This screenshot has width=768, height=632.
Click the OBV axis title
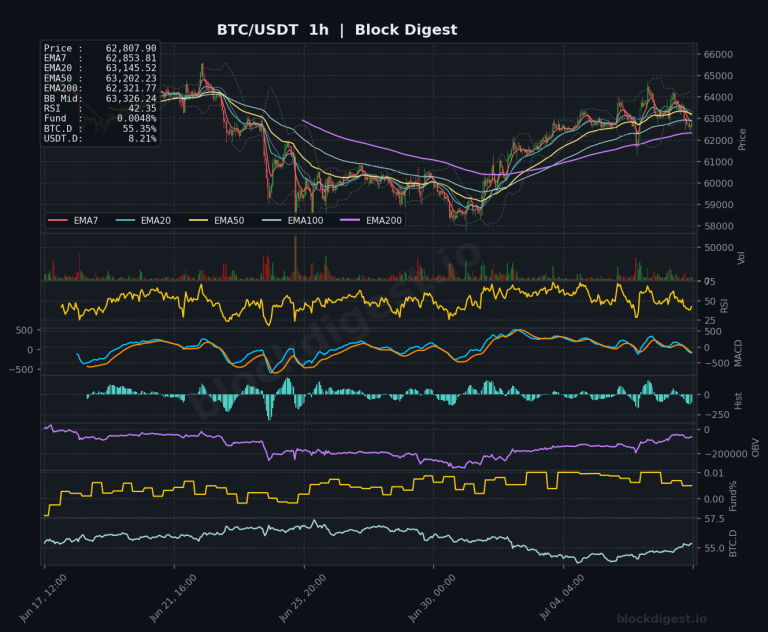(755, 447)
